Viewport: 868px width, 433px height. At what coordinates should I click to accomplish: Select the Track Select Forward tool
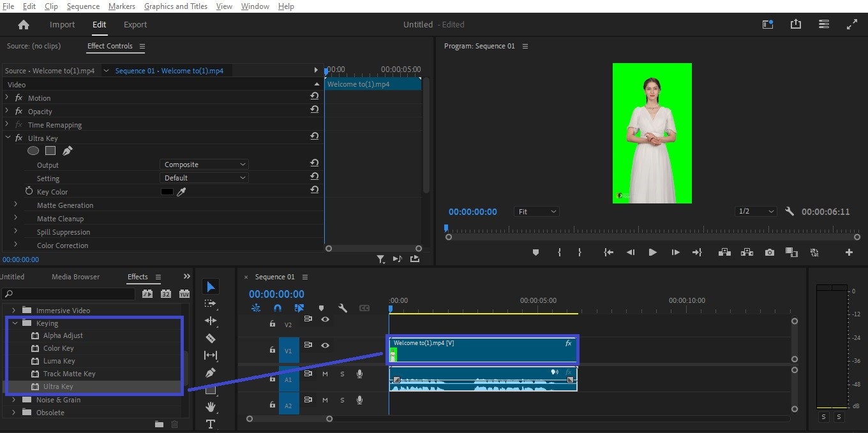click(211, 304)
